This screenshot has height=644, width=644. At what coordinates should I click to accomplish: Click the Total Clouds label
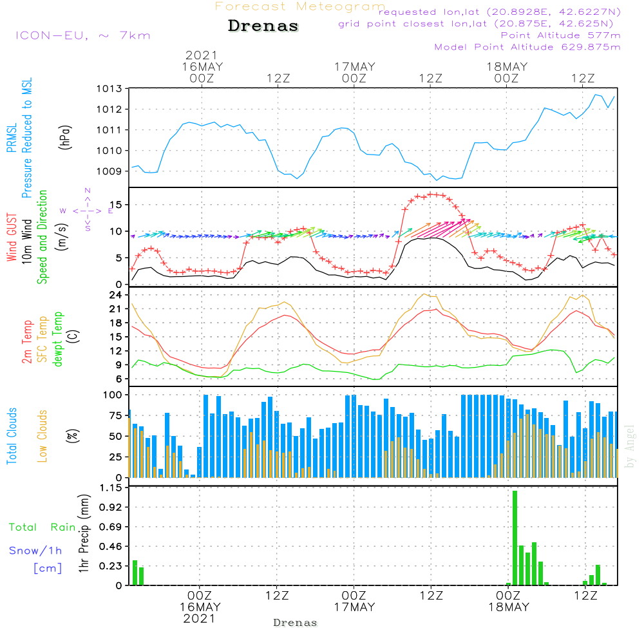pos(12,436)
